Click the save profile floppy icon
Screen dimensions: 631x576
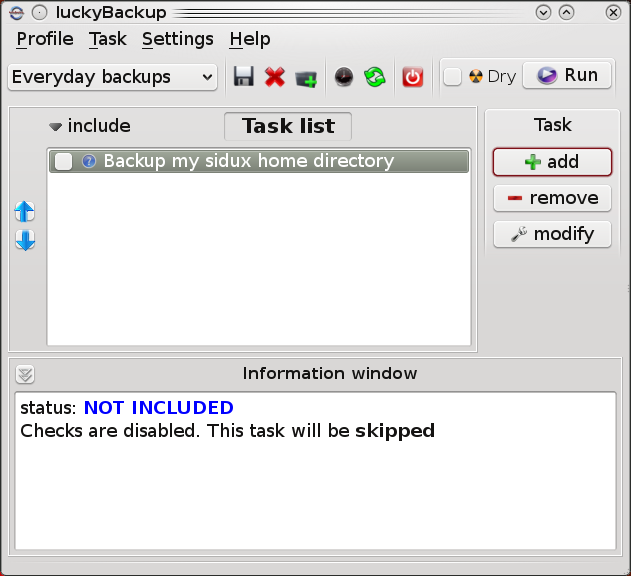point(243,77)
